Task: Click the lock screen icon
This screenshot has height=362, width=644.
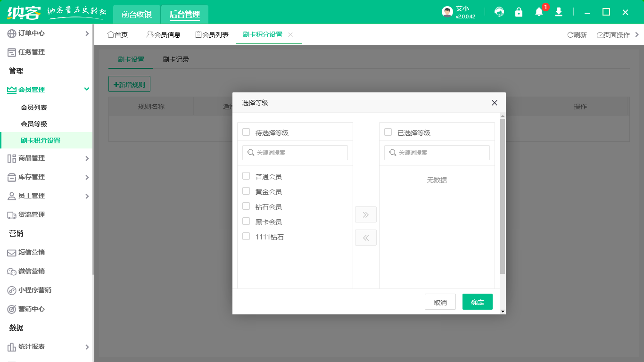Action: tap(519, 12)
